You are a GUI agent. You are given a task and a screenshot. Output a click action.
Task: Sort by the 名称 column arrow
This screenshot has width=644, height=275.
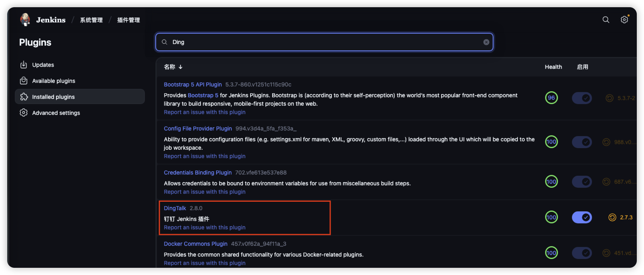click(181, 67)
